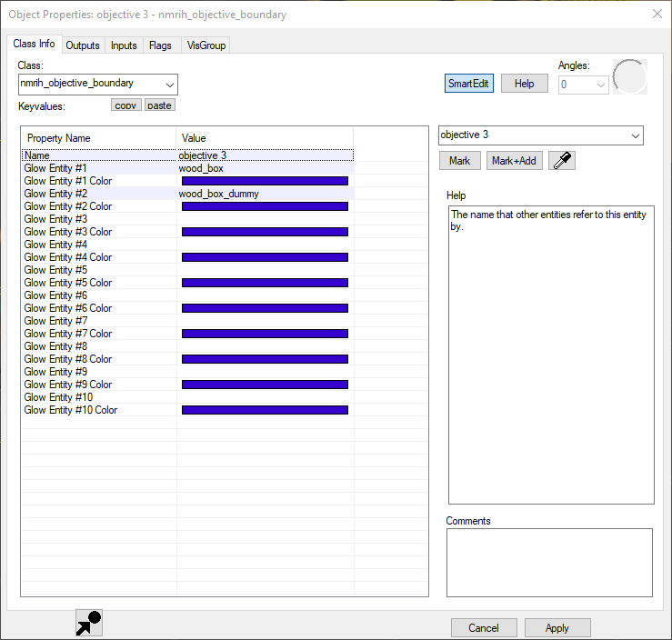Viewport: 672px width, 640px height.
Task: Select the Glow Entity #2 row
Action: (187, 194)
